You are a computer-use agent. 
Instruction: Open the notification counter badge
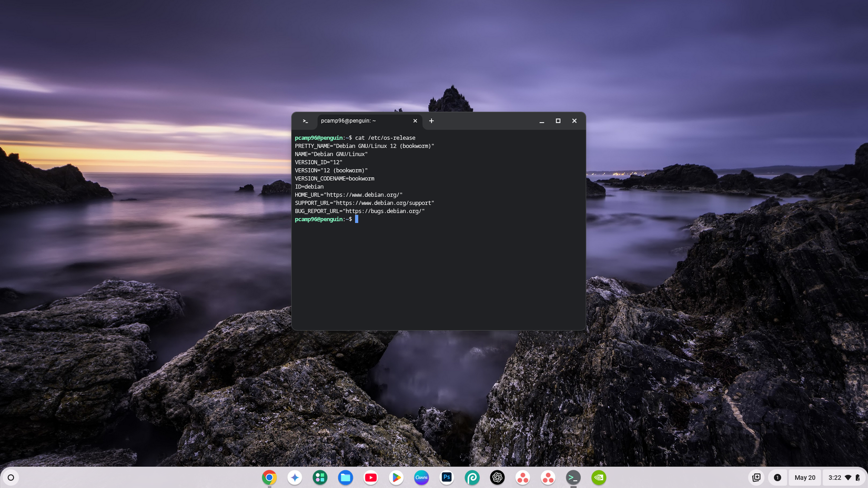(x=777, y=477)
